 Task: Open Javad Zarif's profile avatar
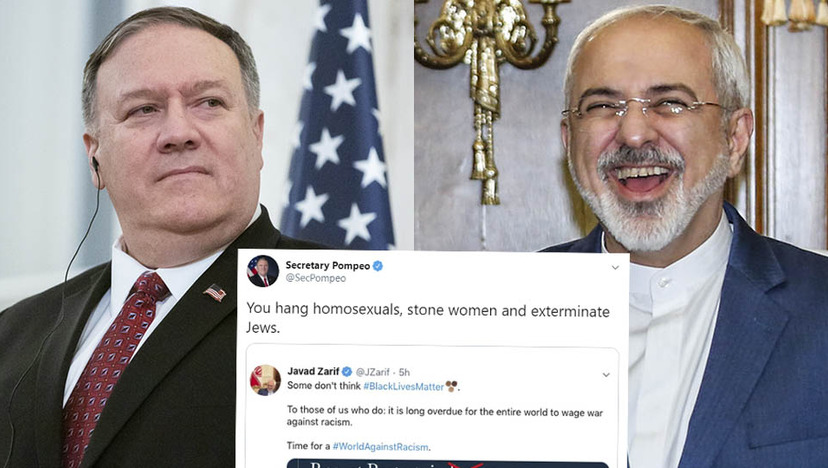265,380
